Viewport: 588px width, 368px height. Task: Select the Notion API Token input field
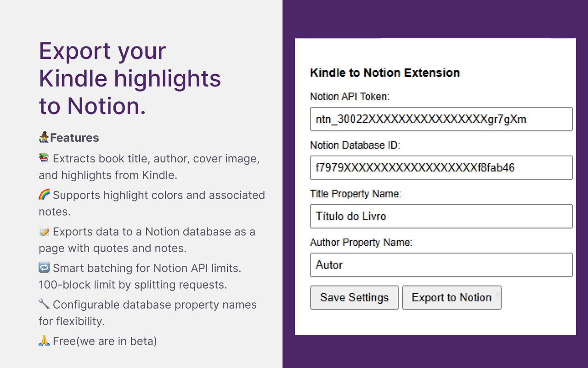pyautogui.click(x=441, y=119)
